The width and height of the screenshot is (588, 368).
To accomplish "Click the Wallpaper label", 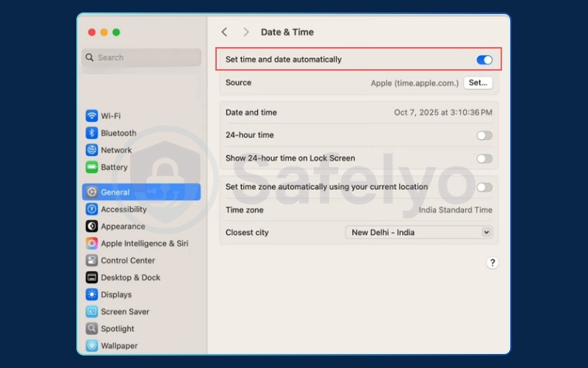I will click(x=119, y=346).
